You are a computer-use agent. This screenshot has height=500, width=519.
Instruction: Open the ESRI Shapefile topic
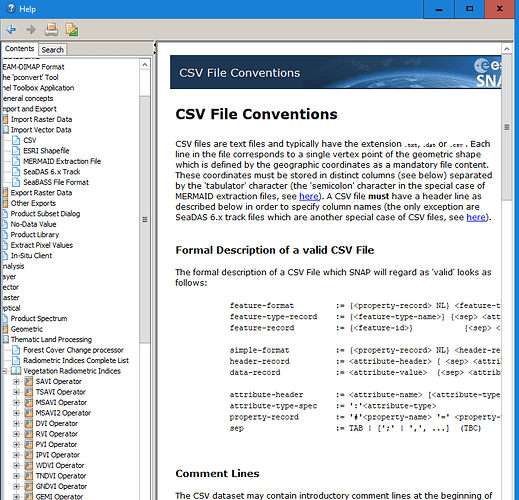point(46,151)
